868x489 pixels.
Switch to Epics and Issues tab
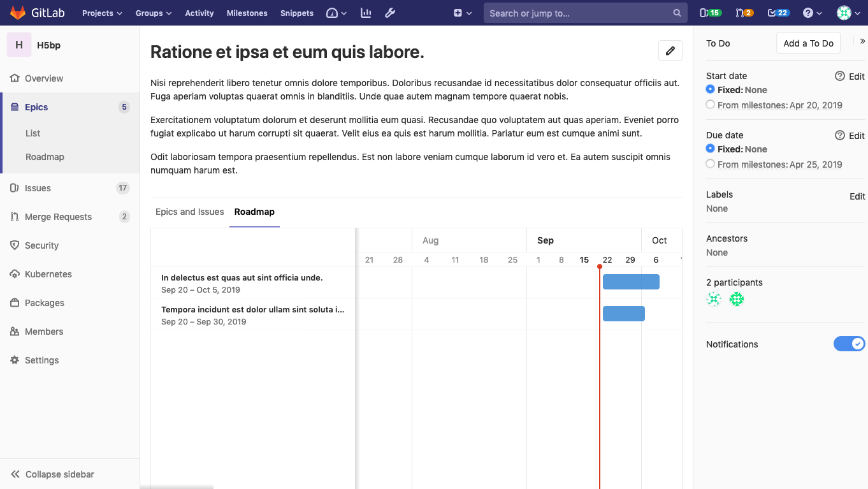click(x=189, y=212)
